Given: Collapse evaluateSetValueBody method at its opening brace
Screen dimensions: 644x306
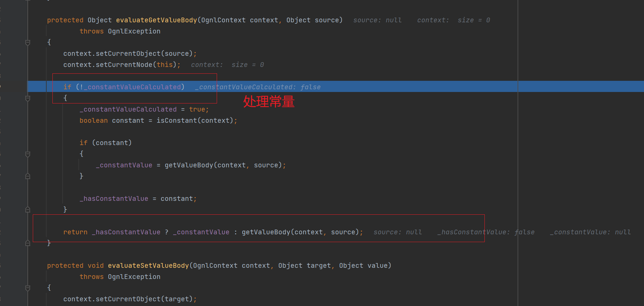Looking at the screenshot, I should pyautogui.click(x=28, y=288).
